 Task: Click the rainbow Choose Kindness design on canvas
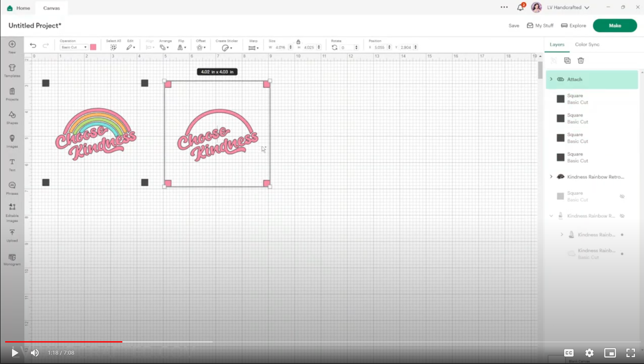pyautogui.click(x=96, y=134)
